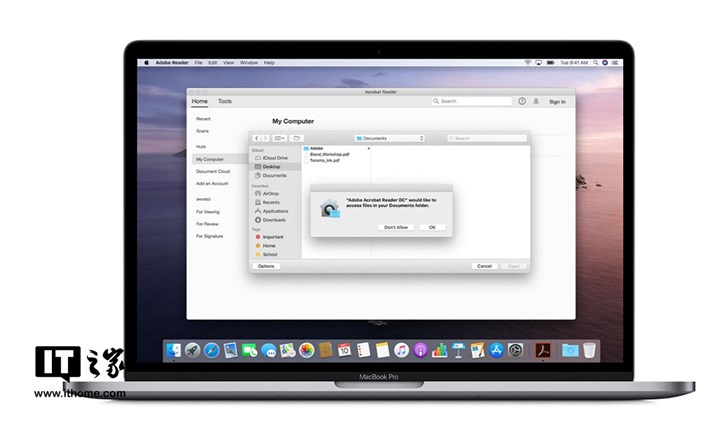
Task: Select Toronto_Ink.pdf file
Action: point(325,160)
